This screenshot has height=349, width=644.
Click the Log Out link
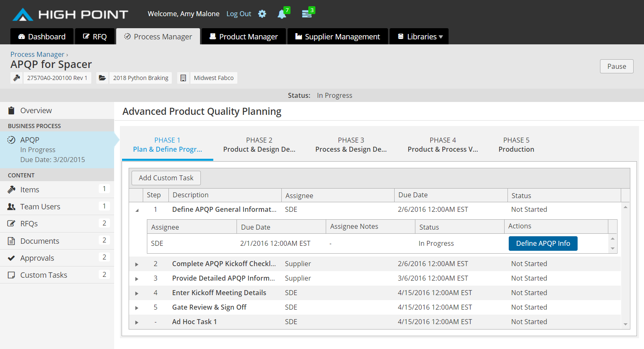(239, 14)
